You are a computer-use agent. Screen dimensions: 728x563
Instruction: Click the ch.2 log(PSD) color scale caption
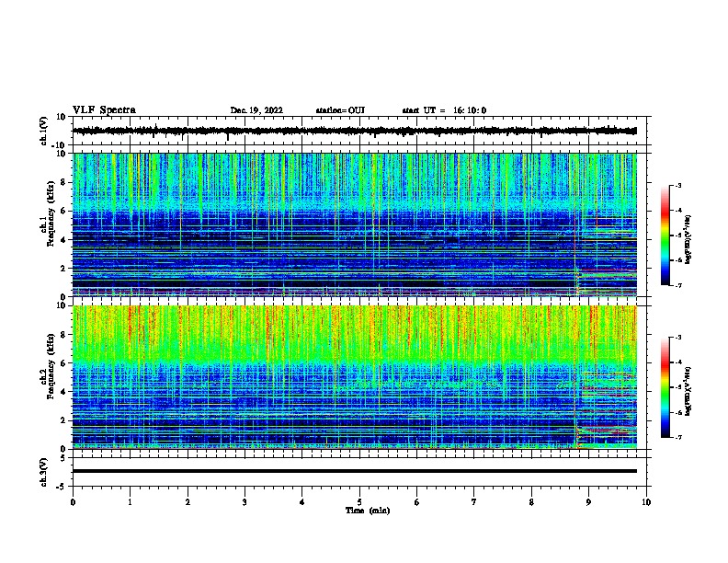coord(688,391)
